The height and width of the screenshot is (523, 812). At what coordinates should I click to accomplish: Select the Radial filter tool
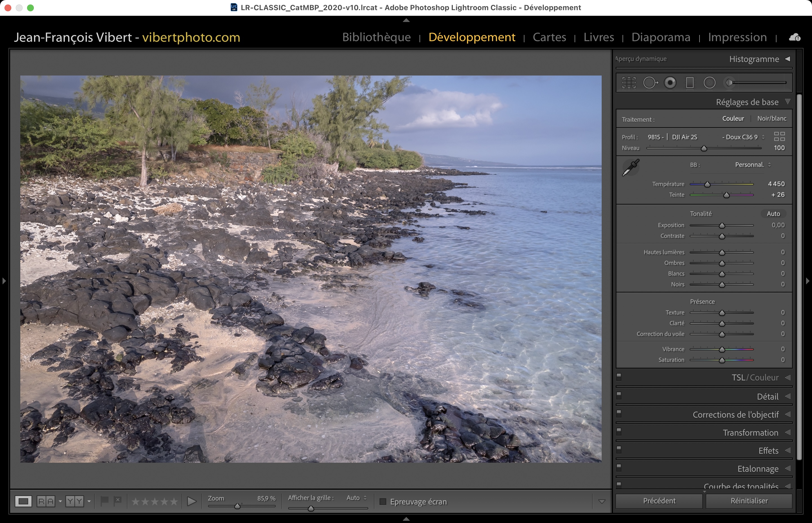click(709, 83)
